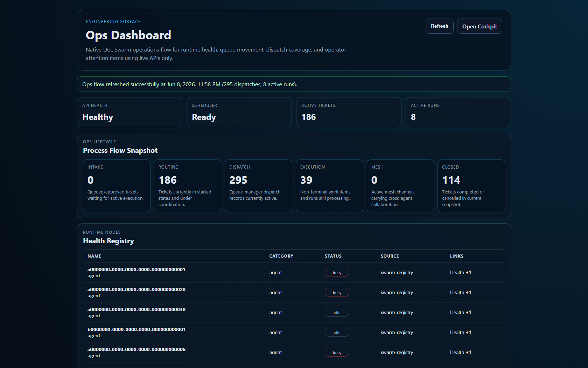Click the CATEGORY column header
588x368 pixels.
click(281, 256)
